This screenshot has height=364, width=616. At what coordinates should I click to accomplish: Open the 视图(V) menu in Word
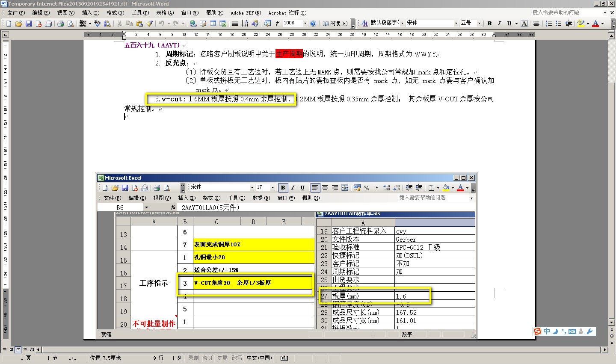tap(65, 13)
